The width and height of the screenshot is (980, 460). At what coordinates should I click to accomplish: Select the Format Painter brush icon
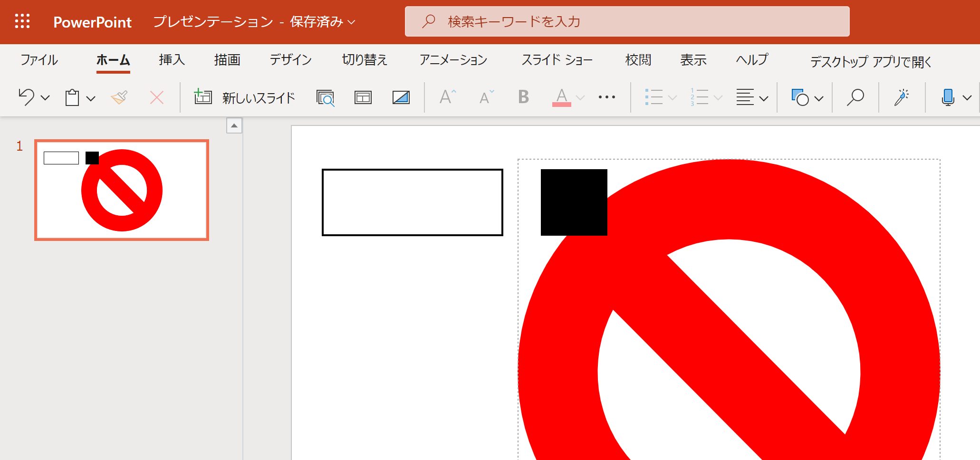pyautogui.click(x=119, y=97)
